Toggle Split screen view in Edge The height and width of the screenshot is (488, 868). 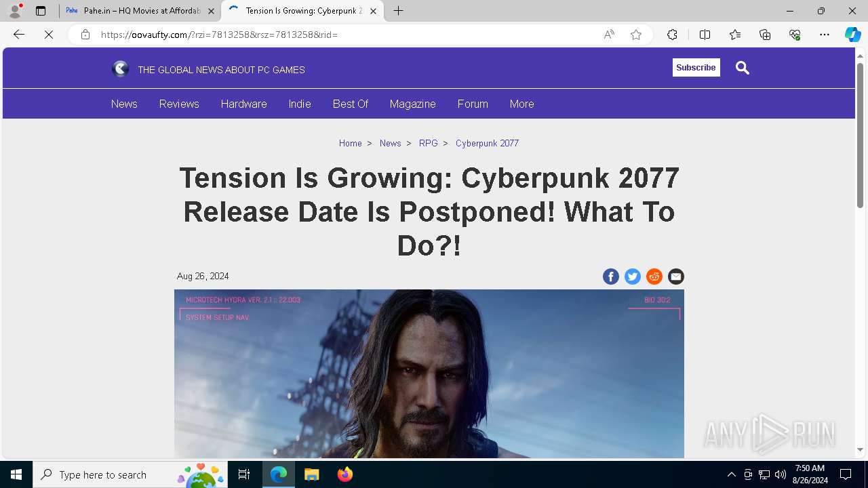point(705,35)
